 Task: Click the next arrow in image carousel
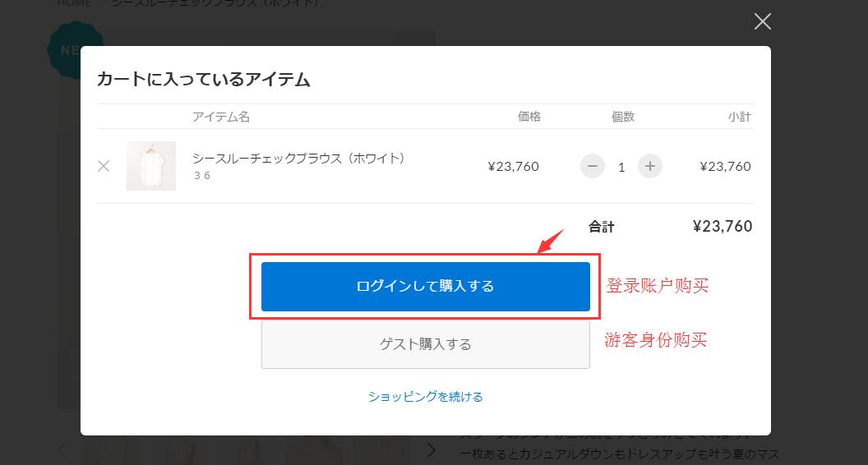pyautogui.click(x=432, y=449)
